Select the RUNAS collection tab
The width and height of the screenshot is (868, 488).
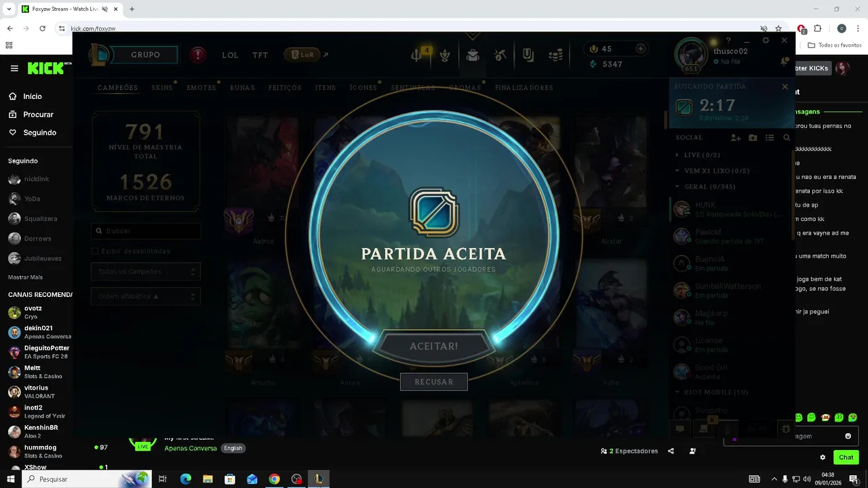coord(242,88)
